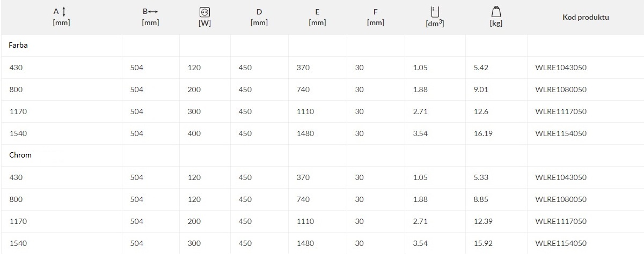
Task: Click the power socket icon above [W]
Action: tap(204, 12)
